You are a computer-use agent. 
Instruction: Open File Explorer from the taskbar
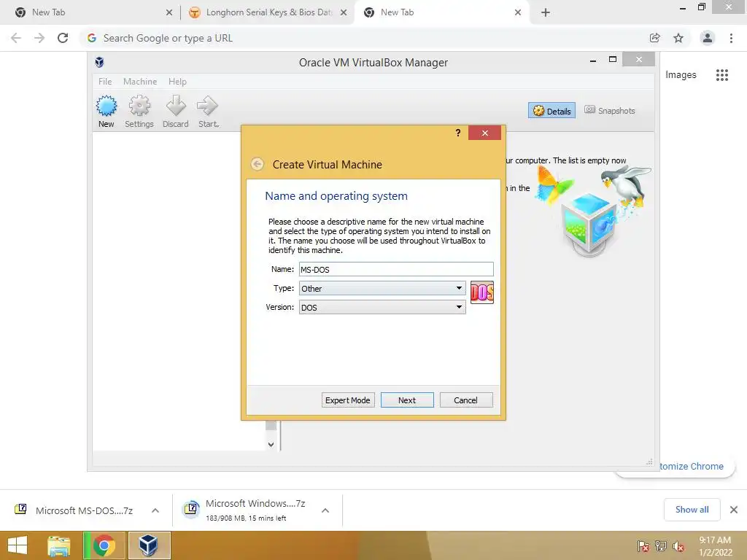pyautogui.click(x=58, y=545)
